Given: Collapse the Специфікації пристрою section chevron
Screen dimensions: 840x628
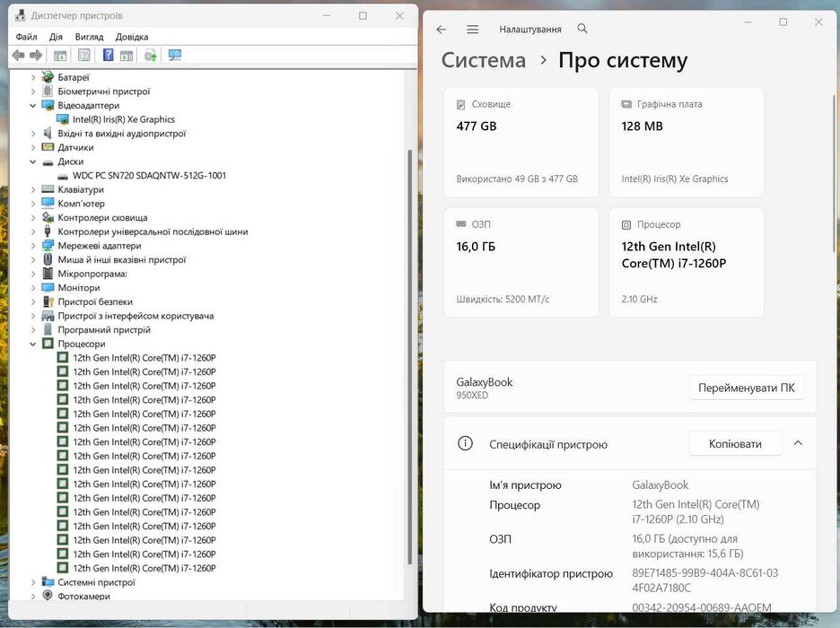Looking at the screenshot, I should (x=798, y=443).
